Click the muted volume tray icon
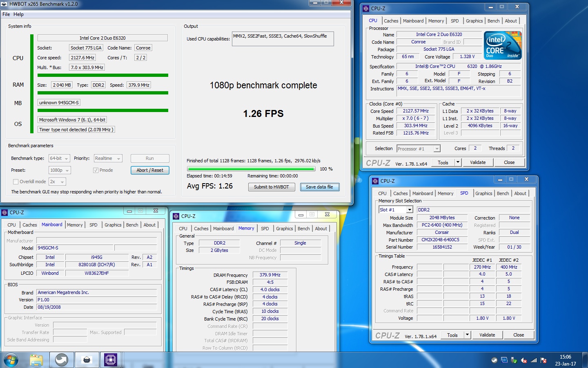The image size is (588, 368). (x=524, y=360)
